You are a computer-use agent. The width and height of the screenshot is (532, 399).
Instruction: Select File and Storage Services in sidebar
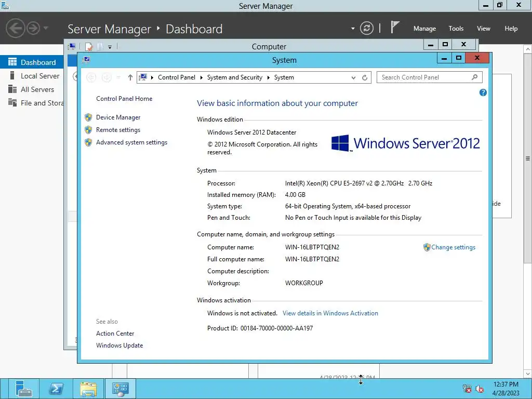click(32, 103)
